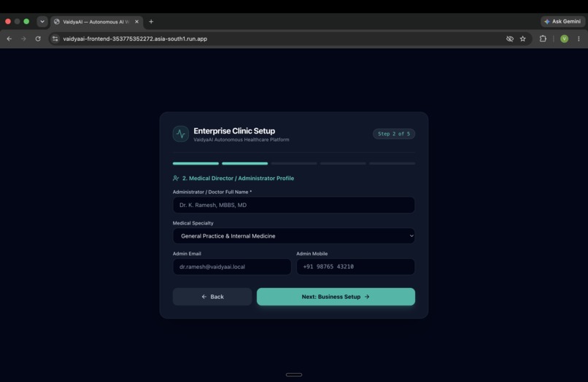Viewport: 588px width, 382px height.
Task: Click the crossed-out eye icon in address bar
Action: point(510,39)
